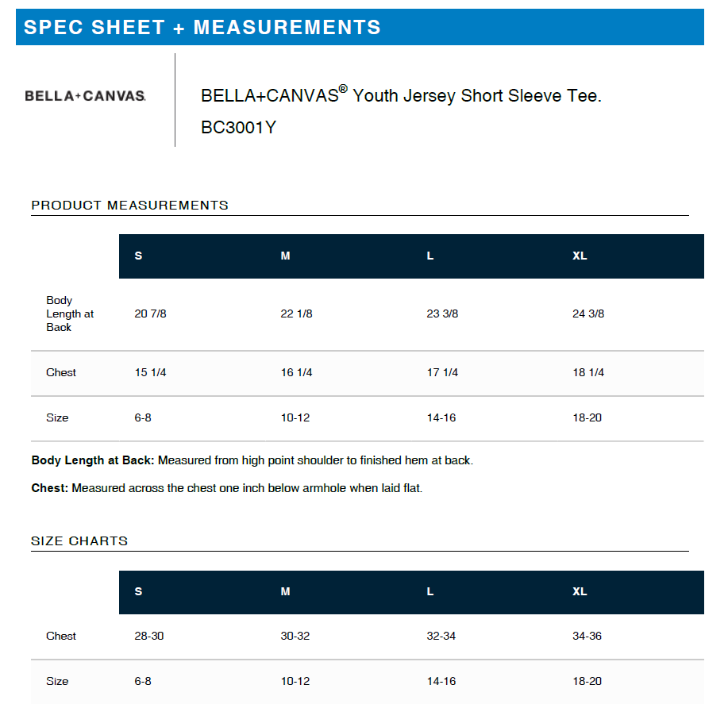This screenshot has width=728, height=704.
Task: Click the SPEC SHEET + MEASUREMENTS banner
Action: 360,27
